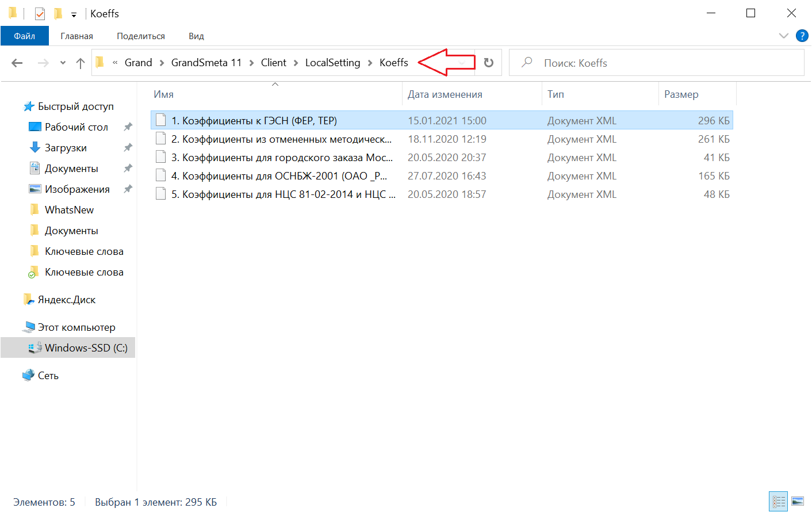Sort files by the Имя column header
812x512 pixels.
(x=277, y=94)
